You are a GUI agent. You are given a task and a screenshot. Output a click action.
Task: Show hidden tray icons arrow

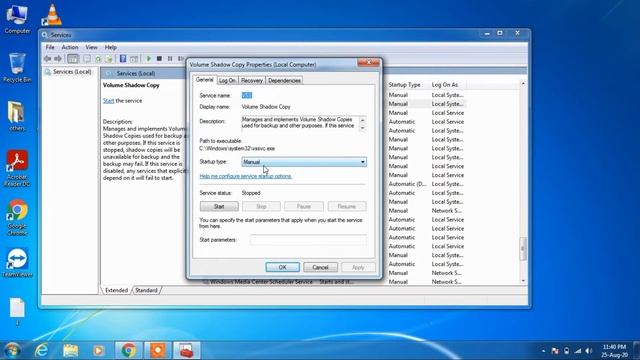click(543, 351)
